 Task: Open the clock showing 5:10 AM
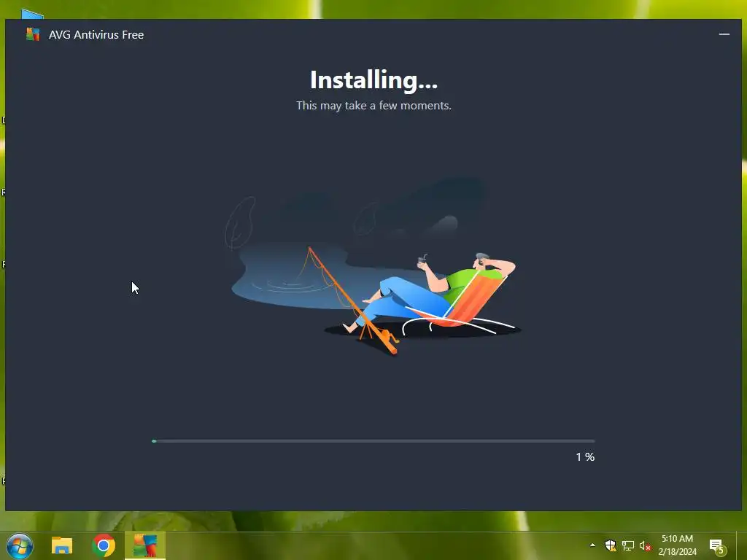pos(677,545)
